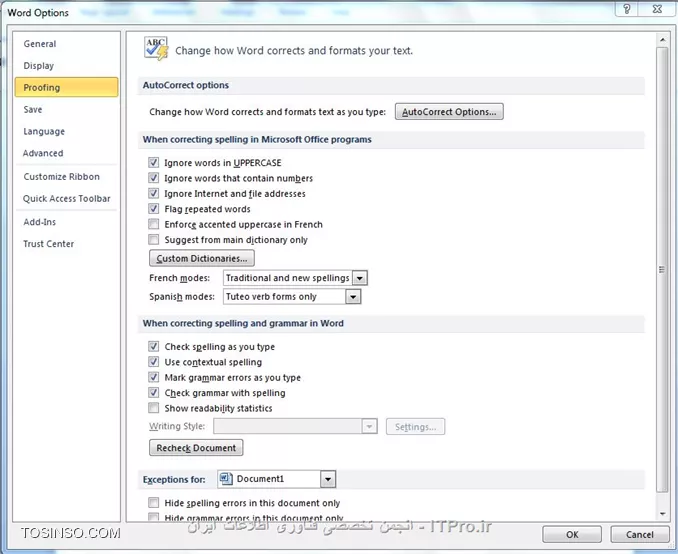Toggle Check grammar with spelling
The height and width of the screenshot is (554, 678).
point(154,393)
